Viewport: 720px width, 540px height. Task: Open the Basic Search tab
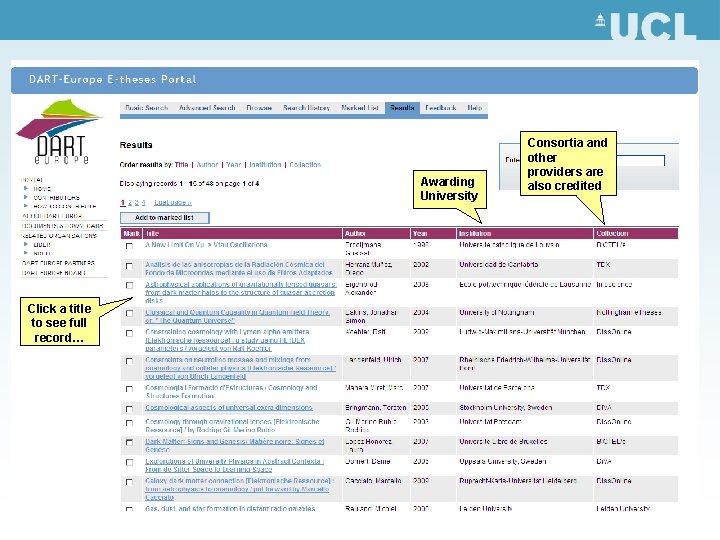pyautogui.click(x=146, y=108)
